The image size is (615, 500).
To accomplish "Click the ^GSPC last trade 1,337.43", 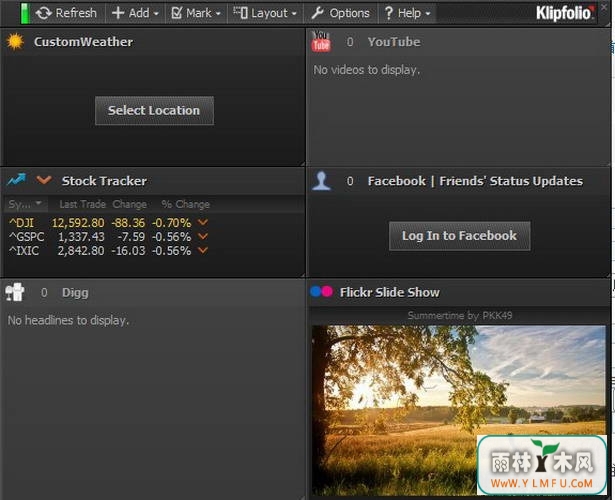I will pyautogui.click(x=81, y=237).
